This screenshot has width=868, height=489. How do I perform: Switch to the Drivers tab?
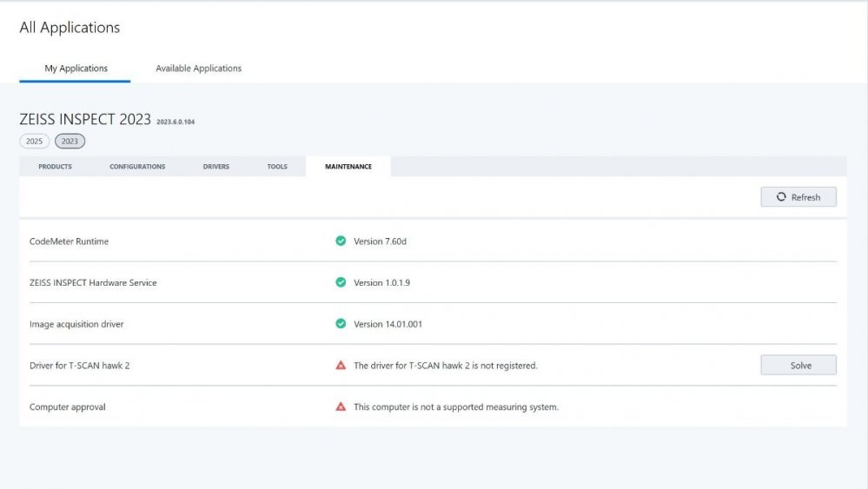[216, 167]
